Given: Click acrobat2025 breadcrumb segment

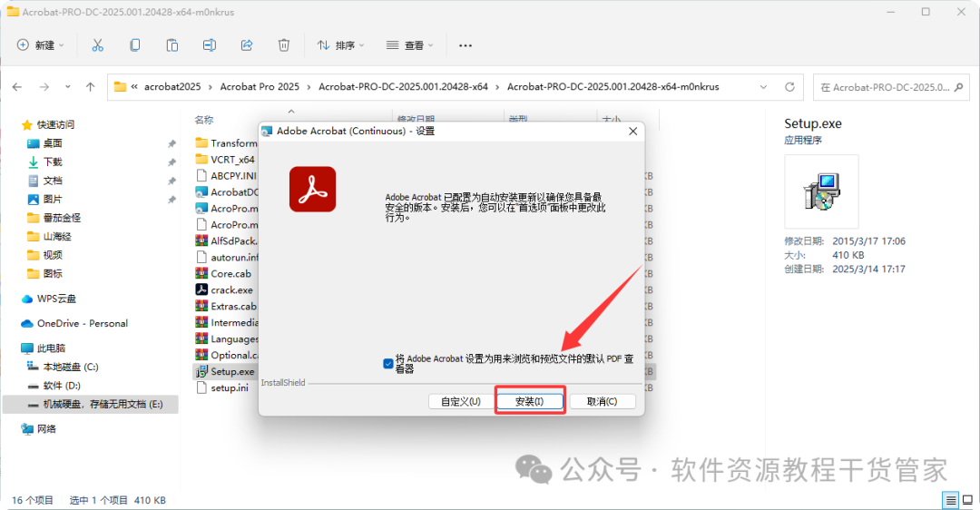Looking at the screenshot, I should [172, 87].
